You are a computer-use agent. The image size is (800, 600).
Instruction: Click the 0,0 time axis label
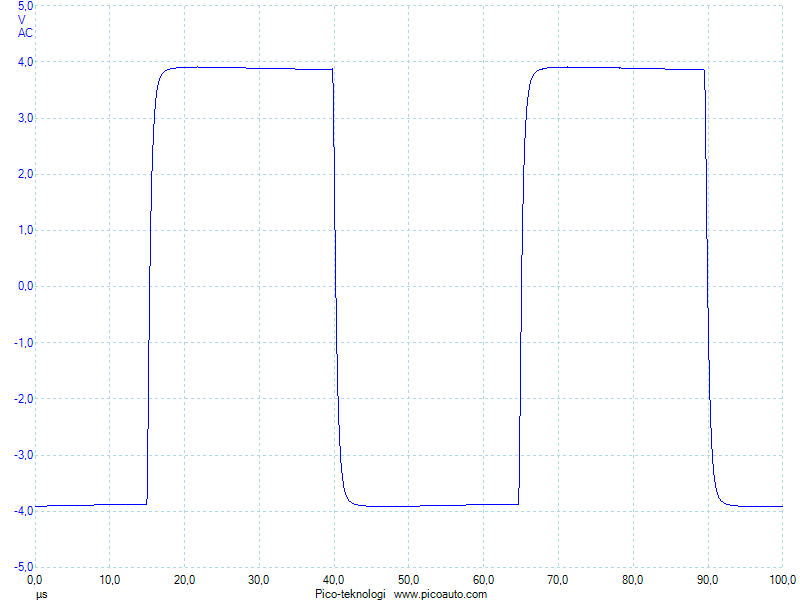point(34,580)
